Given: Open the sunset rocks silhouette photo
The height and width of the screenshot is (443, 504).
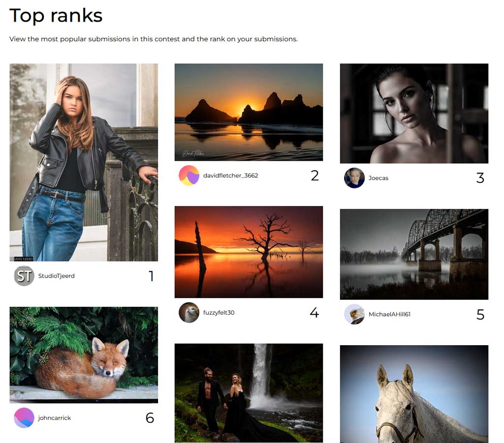Looking at the screenshot, I should pos(249,112).
